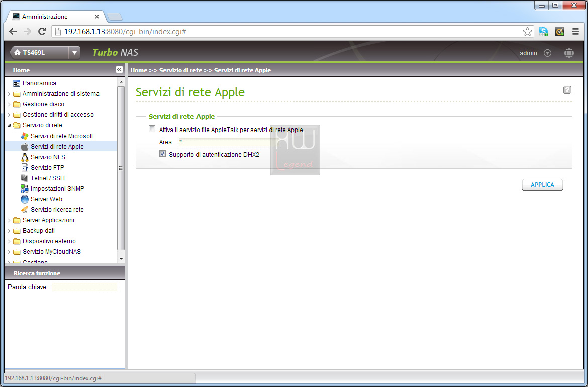Open the Panoramica page

[39, 83]
